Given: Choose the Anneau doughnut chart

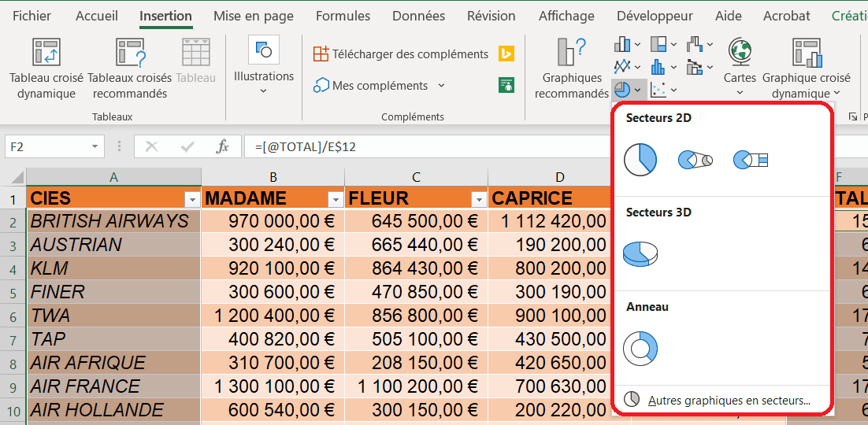Looking at the screenshot, I should pos(640,348).
